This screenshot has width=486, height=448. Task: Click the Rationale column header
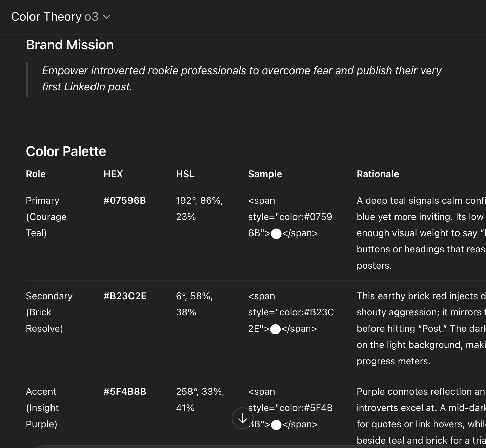[378, 174]
